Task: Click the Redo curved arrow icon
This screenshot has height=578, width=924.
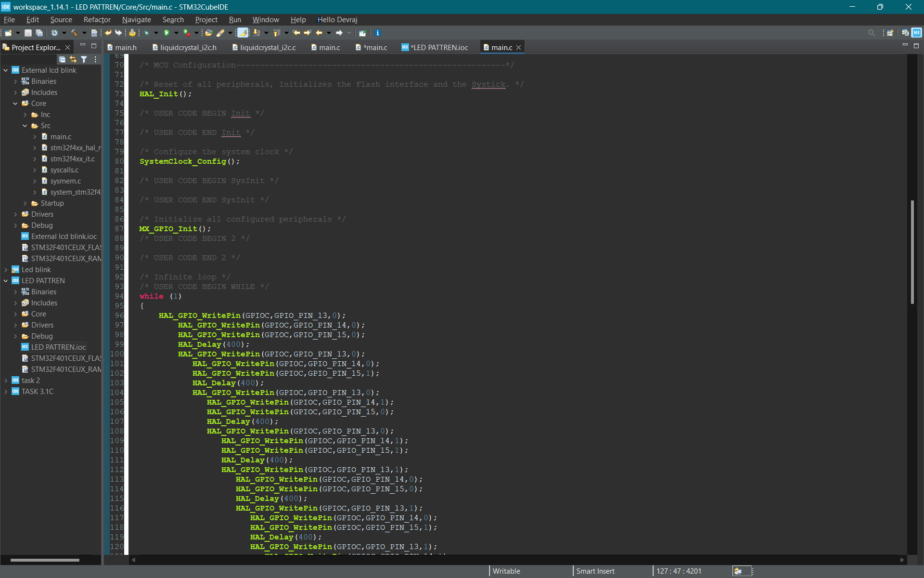Action: (x=118, y=33)
